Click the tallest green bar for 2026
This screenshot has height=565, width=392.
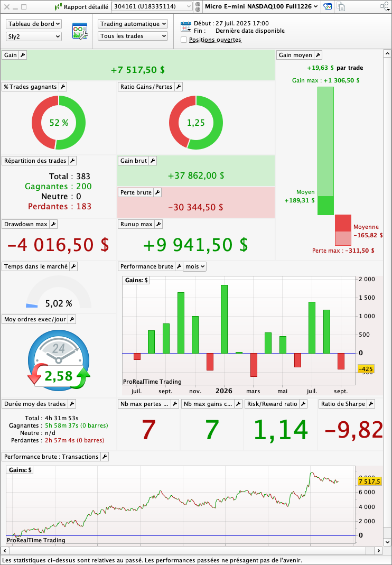pos(224,319)
